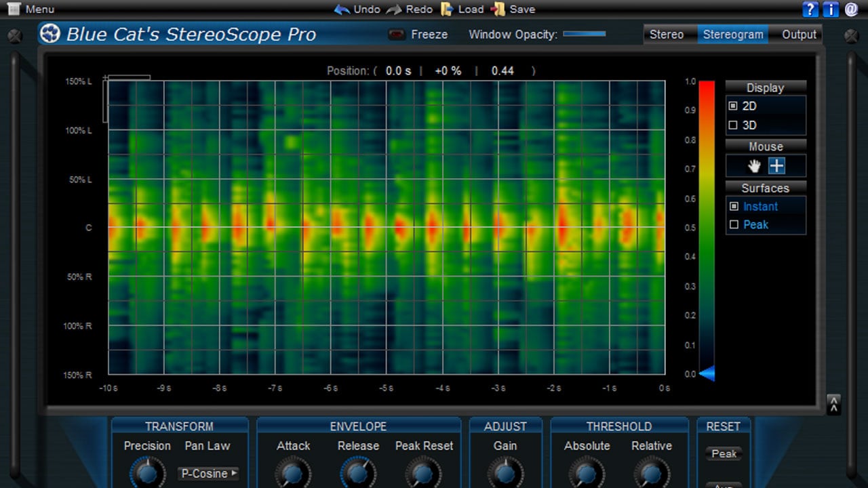The width and height of the screenshot is (868, 488).
Task: Click the Load text label
Action: pos(471,9)
